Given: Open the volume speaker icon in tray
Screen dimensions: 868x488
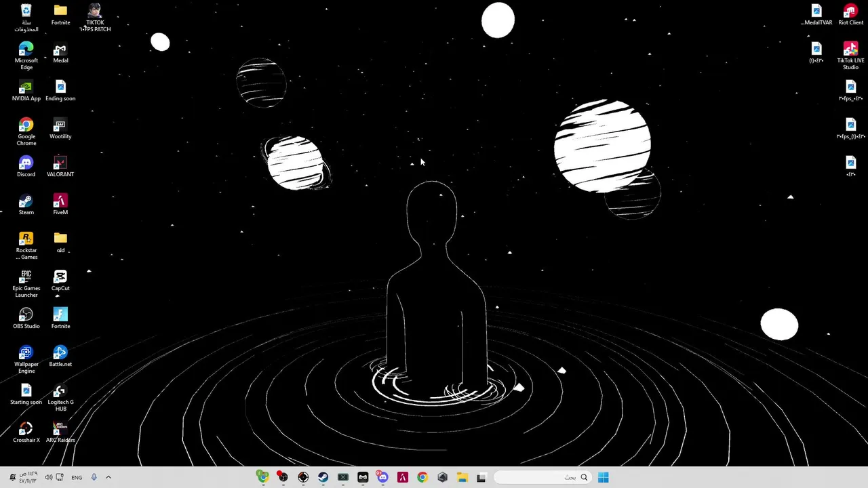Looking at the screenshot, I should point(48,477).
